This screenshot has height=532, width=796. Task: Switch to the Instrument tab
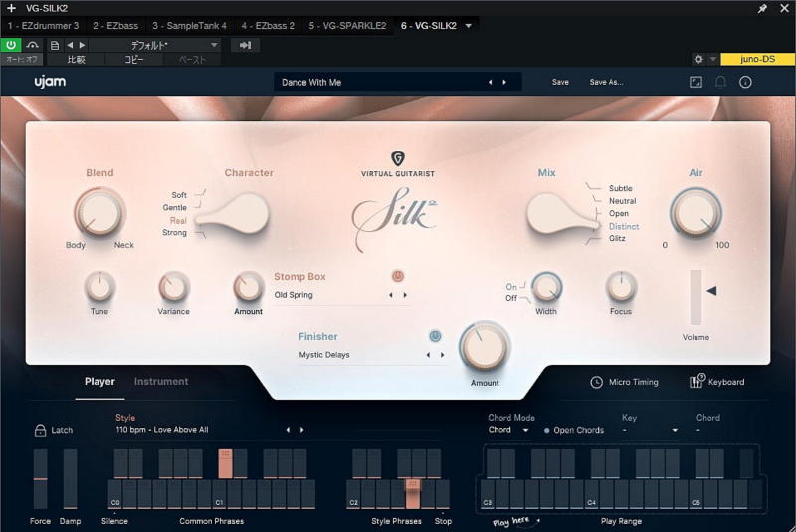tap(161, 382)
